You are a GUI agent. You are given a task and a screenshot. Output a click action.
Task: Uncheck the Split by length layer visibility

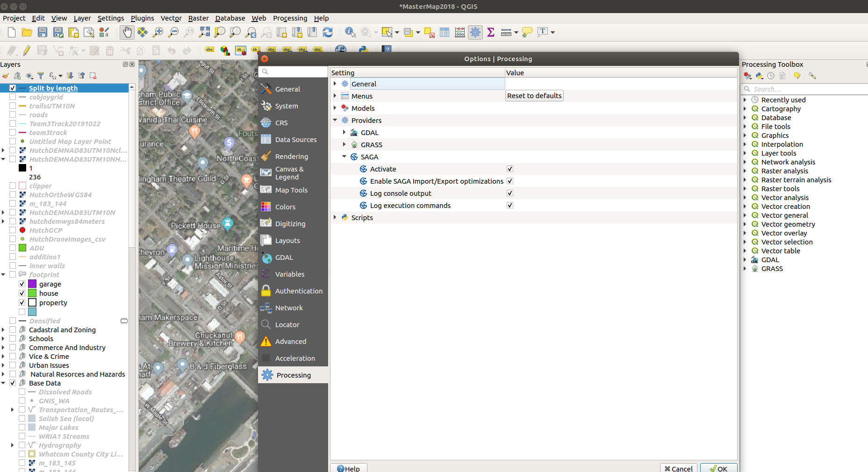pos(13,88)
